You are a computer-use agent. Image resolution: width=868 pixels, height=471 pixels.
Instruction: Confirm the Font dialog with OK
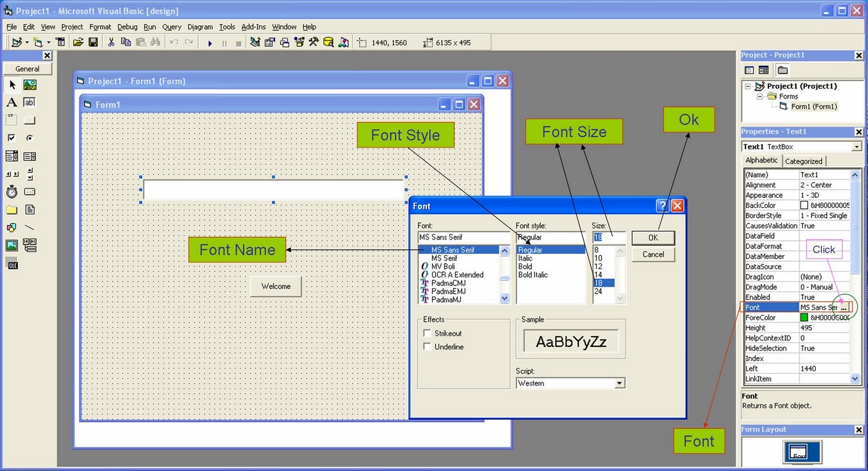(x=653, y=238)
